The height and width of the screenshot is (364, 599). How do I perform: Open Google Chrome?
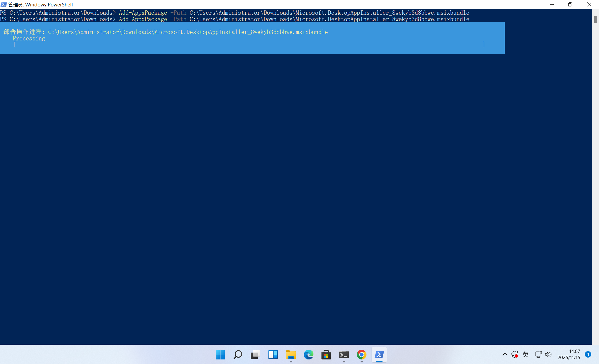click(361, 355)
